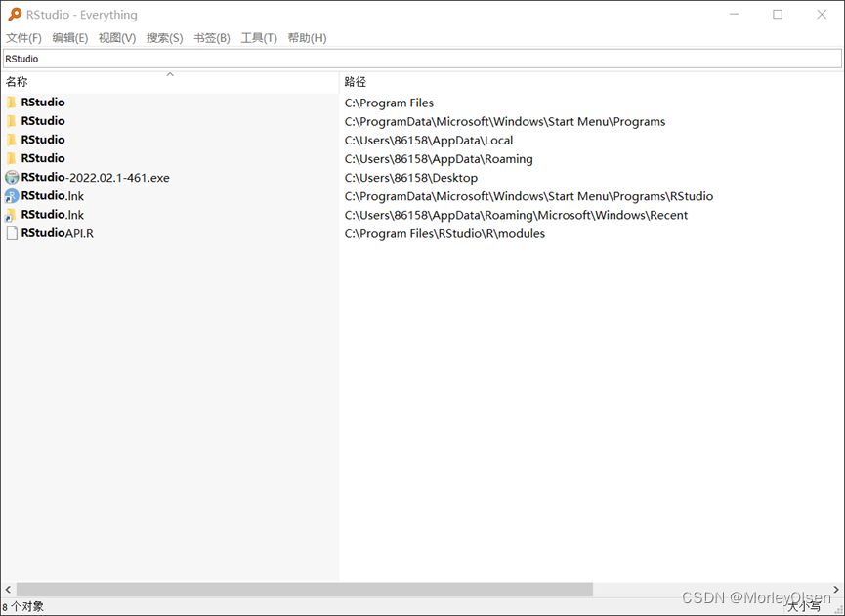Image resolution: width=845 pixels, height=616 pixels.
Task: Click path ending in Start Menu\Programs\RStudio
Action: 529,196
